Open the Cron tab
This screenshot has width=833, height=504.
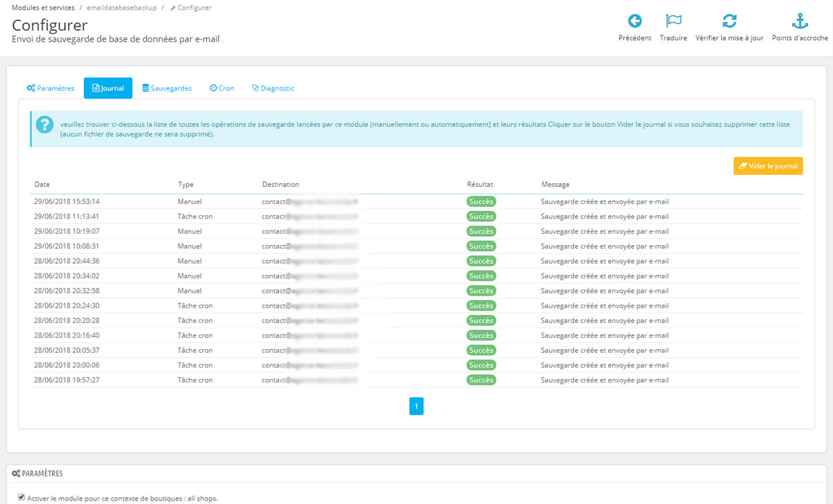221,88
